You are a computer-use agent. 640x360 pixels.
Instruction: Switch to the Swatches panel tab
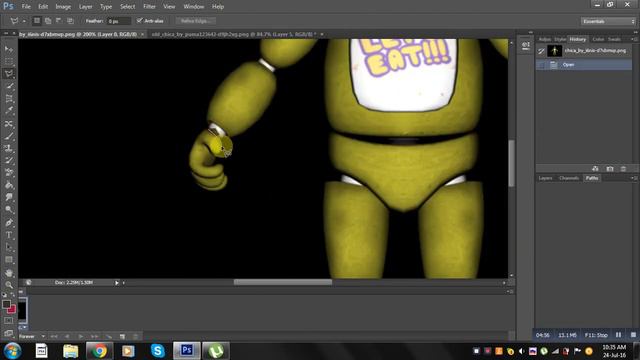click(x=614, y=39)
